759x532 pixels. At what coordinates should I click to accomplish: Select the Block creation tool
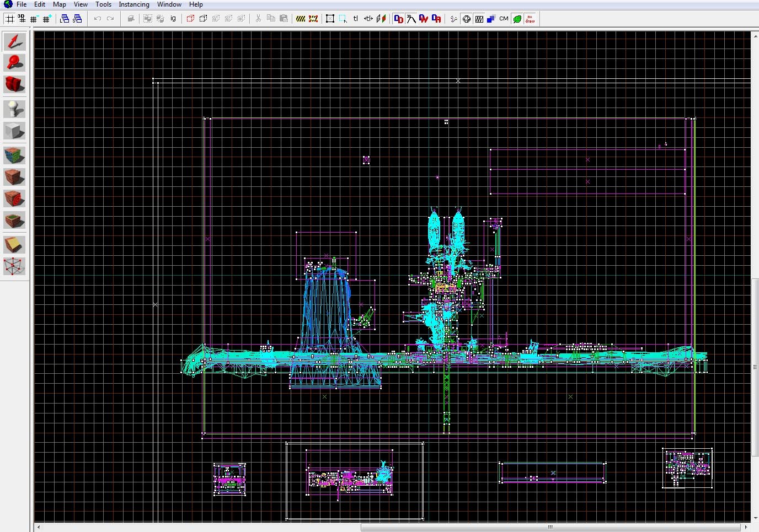click(x=14, y=131)
